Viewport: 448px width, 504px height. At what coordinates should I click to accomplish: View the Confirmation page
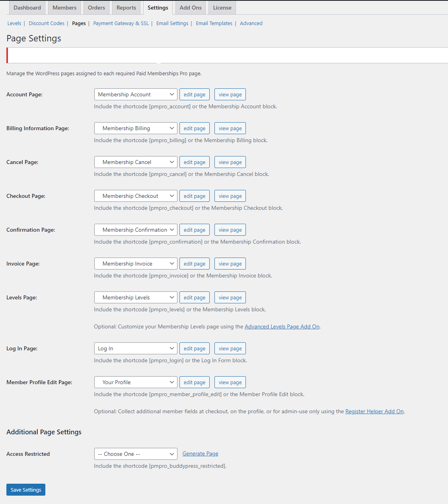230,230
